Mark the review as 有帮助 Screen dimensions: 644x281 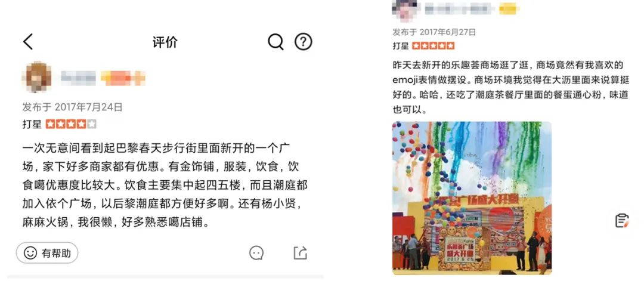[x=47, y=253]
